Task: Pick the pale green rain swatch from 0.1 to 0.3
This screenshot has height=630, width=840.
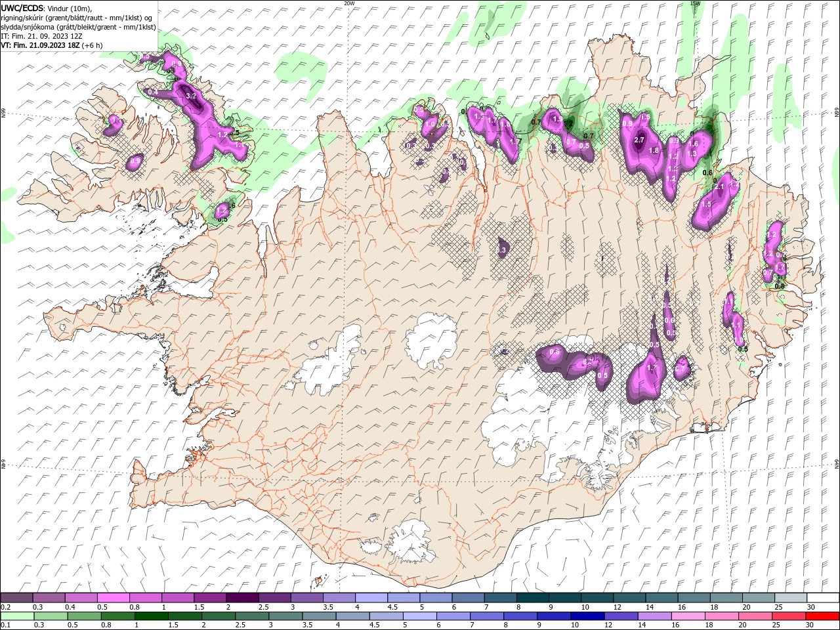Action: [x=17, y=616]
